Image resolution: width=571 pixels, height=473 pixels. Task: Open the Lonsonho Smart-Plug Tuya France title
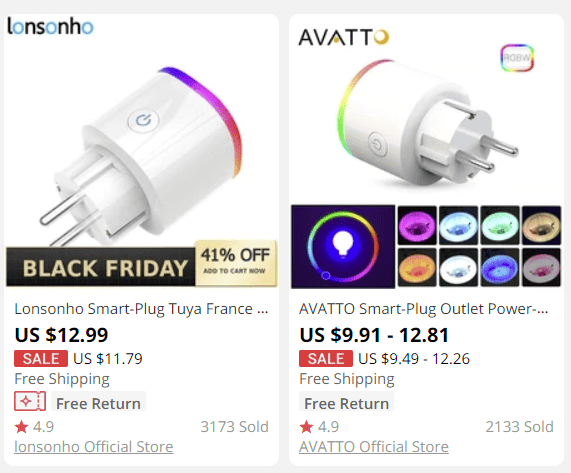click(x=141, y=309)
